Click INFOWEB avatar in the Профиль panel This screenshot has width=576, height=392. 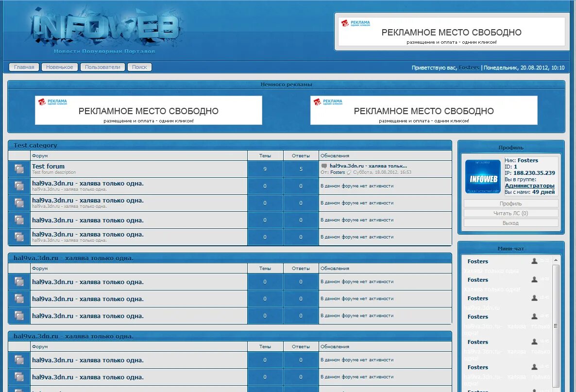coord(483,176)
